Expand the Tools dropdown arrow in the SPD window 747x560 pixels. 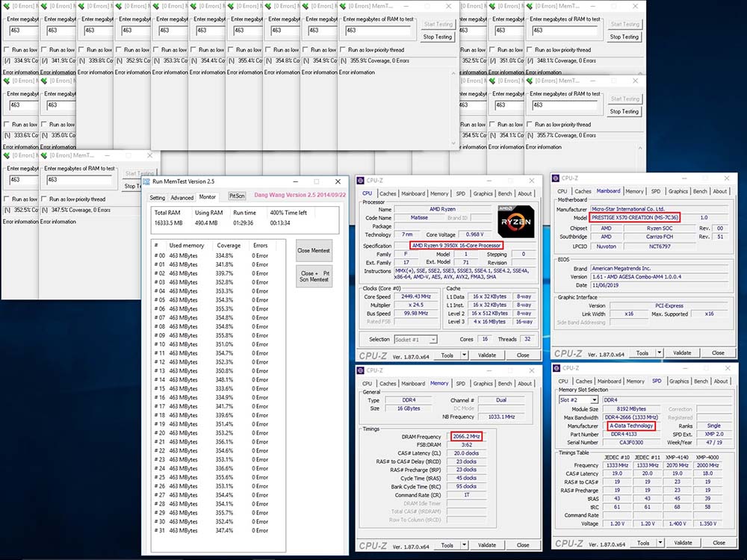661,543
